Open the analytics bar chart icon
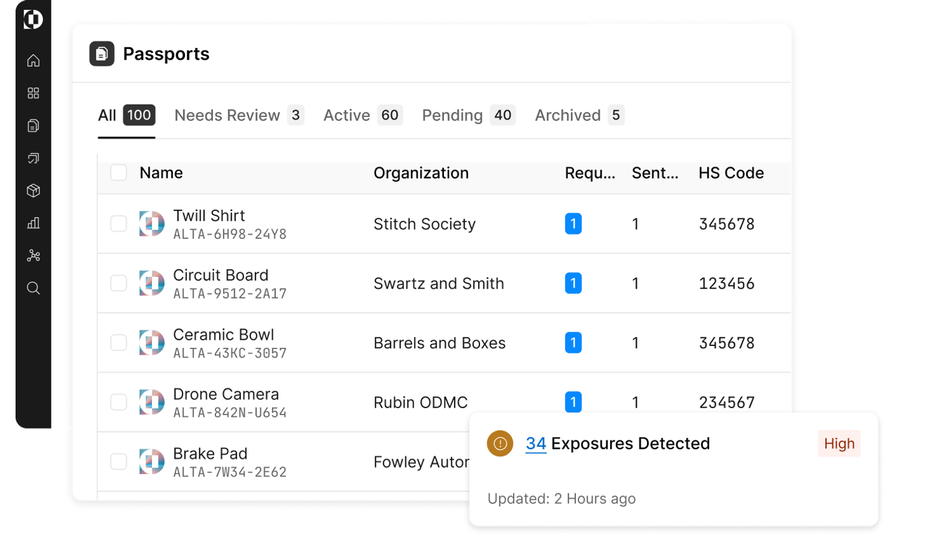Screen dimensions: 934x560 click(x=33, y=223)
